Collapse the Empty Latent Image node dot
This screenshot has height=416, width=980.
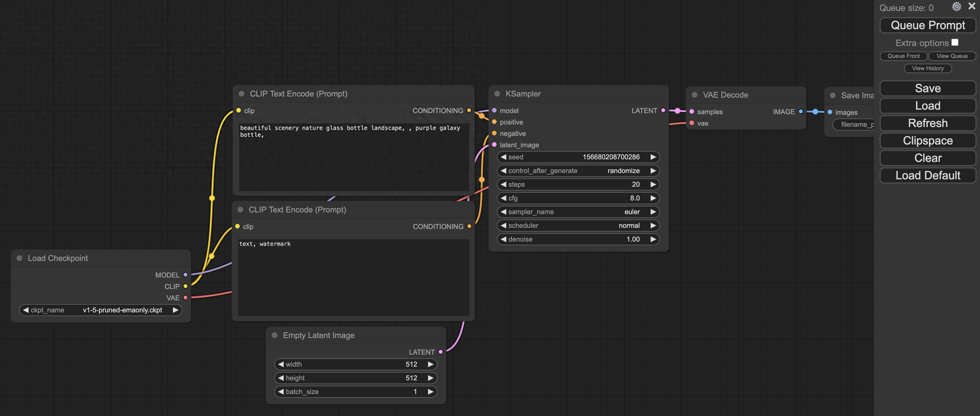274,335
